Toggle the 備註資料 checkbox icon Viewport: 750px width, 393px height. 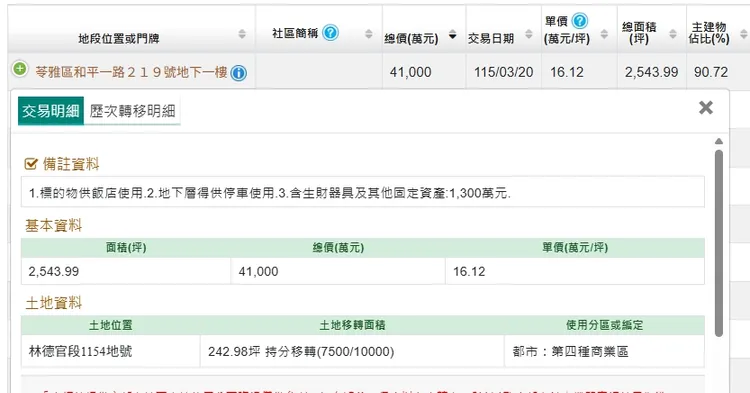31,164
